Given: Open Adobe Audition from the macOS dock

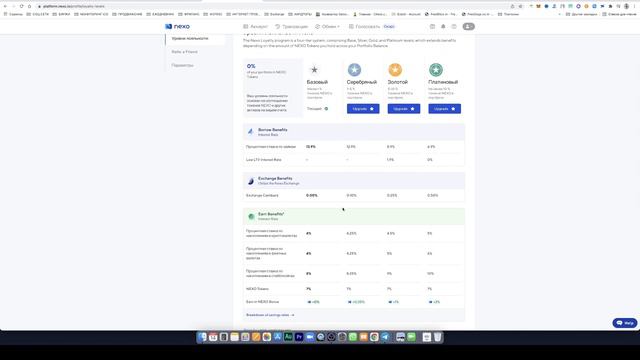Looking at the screenshot, I should click(x=288, y=337).
